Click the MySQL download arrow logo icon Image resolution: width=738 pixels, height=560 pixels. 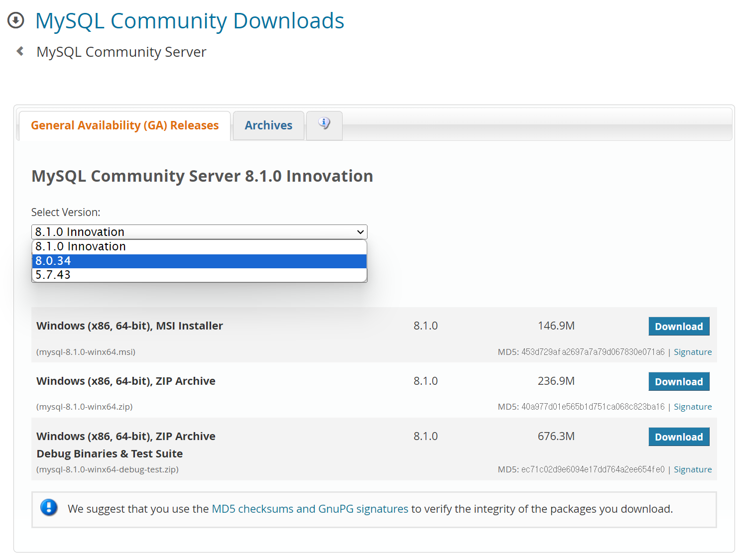(15, 20)
